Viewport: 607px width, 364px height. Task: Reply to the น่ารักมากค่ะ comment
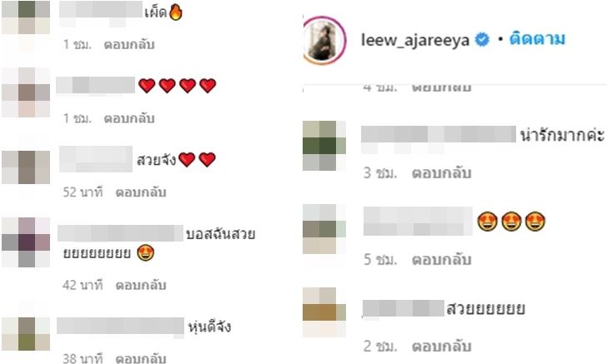click(x=441, y=173)
